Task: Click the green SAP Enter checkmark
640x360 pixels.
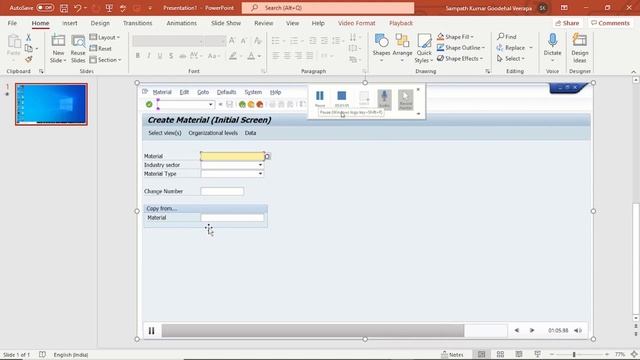Action: [x=149, y=104]
